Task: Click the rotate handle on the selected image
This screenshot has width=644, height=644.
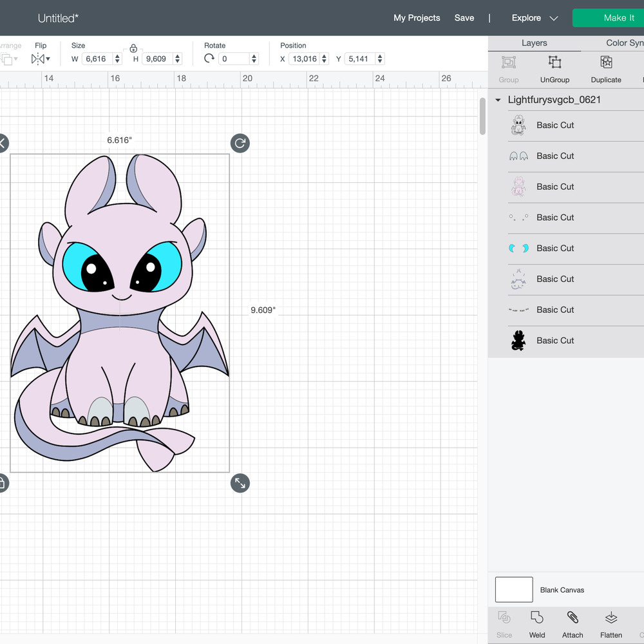Action: (x=240, y=143)
